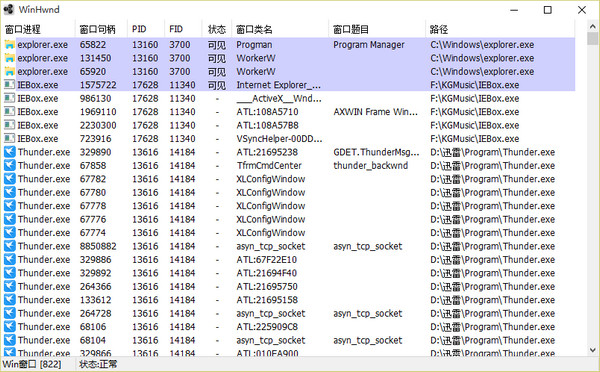Screen dimensions: 600x372
Task: Click the Thunder icon in the ATL:225909C8 row
Action: pyautogui.click(x=10, y=326)
